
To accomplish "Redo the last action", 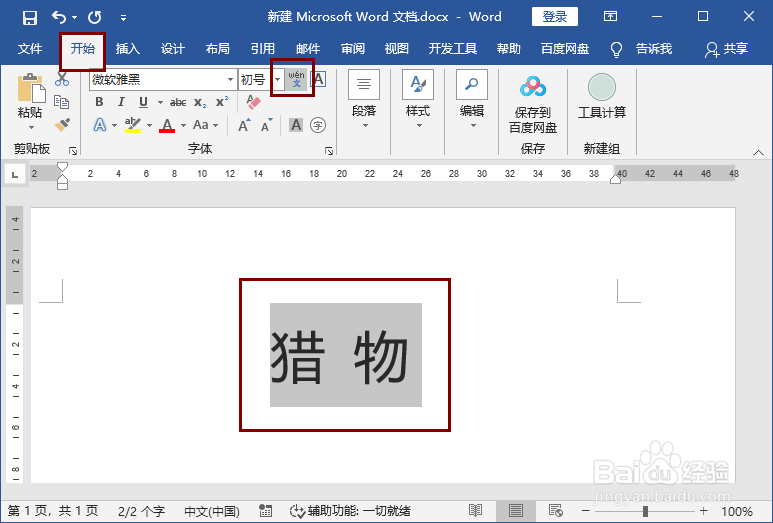I will click(x=95, y=18).
